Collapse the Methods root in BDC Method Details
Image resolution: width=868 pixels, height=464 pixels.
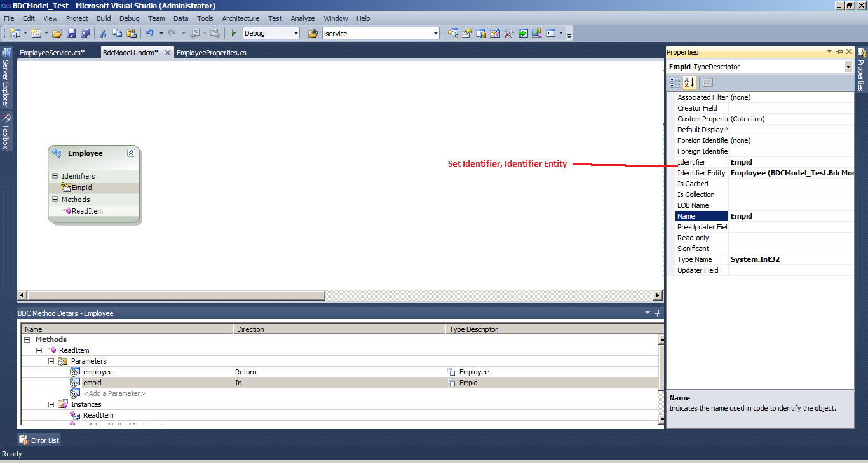click(27, 339)
